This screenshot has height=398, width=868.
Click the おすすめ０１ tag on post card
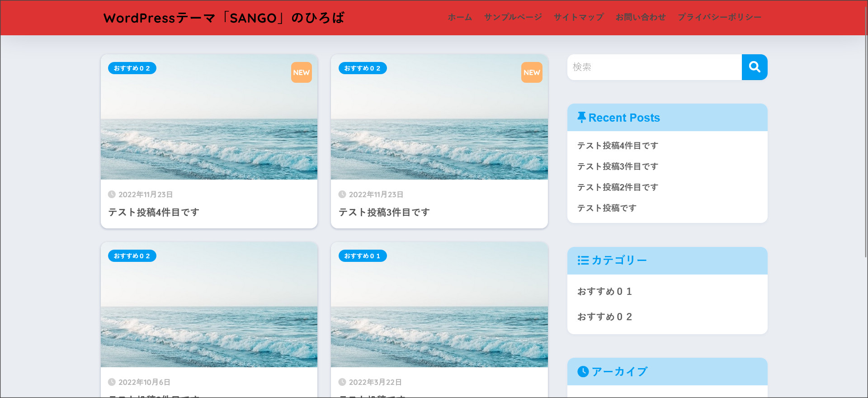click(x=362, y=256)
